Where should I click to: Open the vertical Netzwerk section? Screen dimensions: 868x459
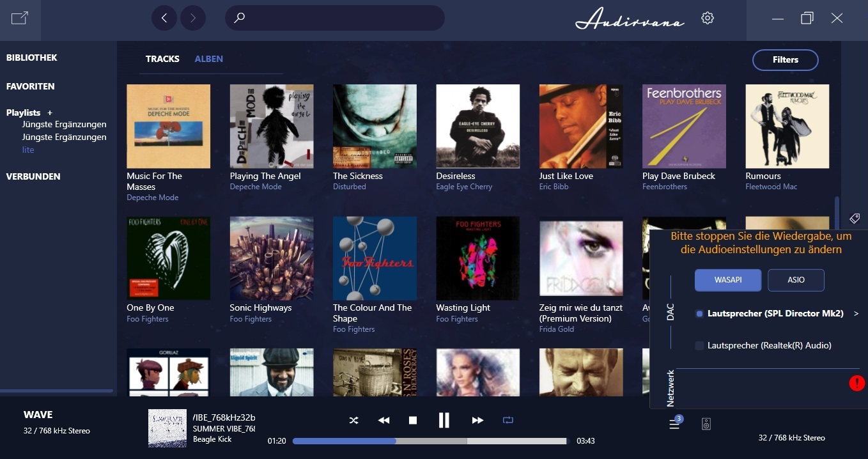pos(670,388)
